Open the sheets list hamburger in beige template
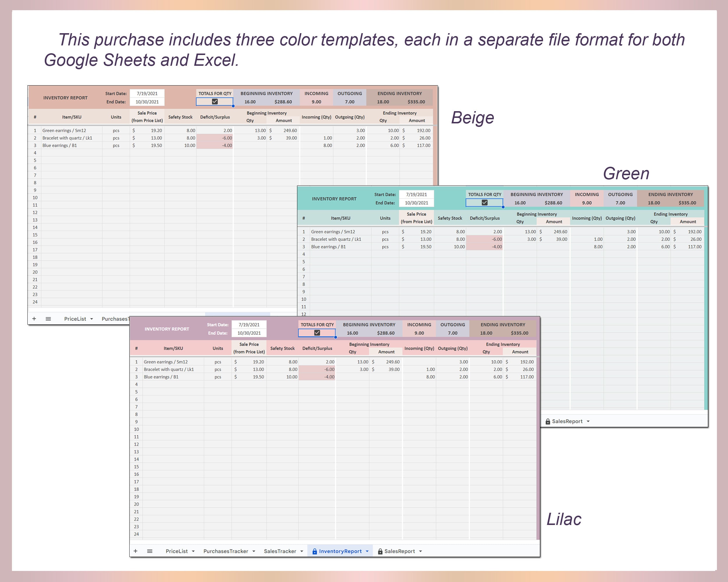This screenshot has height=582, width=728. coord(49,318)
